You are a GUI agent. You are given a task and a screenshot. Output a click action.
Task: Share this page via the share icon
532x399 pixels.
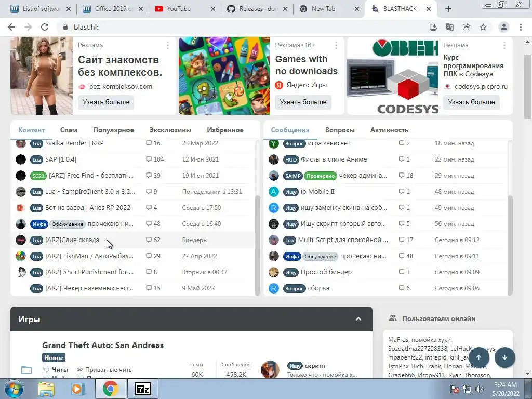[466, 27]
